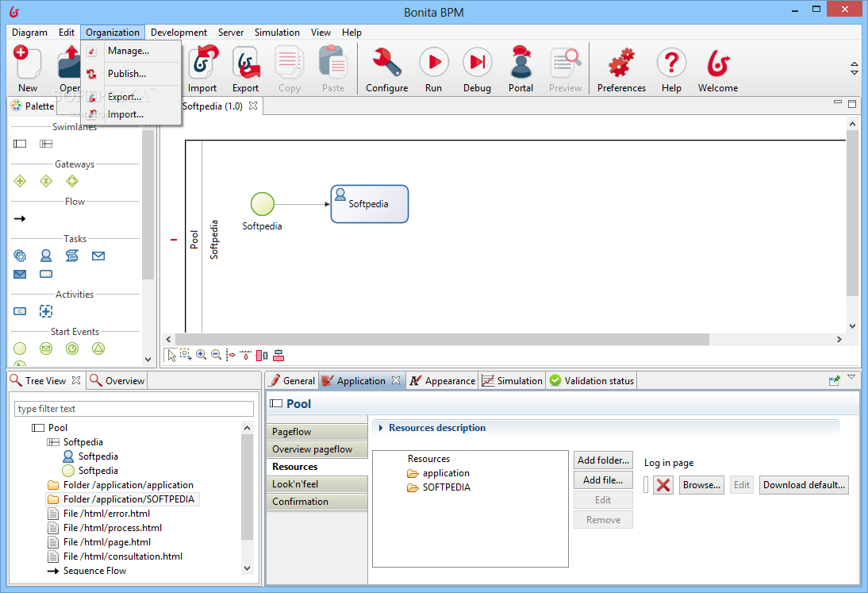Select the timer start event icon
The image size is (868, 593).
[x=72, y=348]
